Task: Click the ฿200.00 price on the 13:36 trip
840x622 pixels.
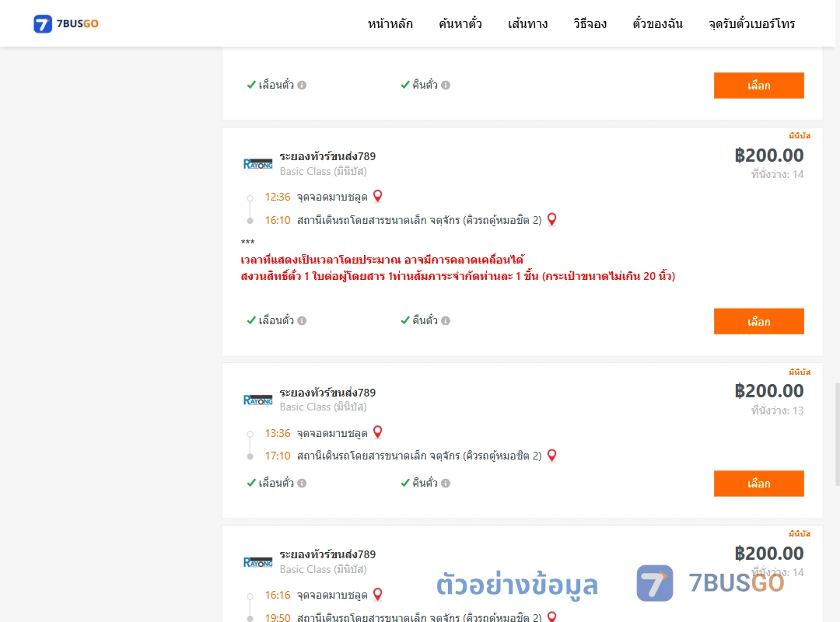Action: [768, 391]
